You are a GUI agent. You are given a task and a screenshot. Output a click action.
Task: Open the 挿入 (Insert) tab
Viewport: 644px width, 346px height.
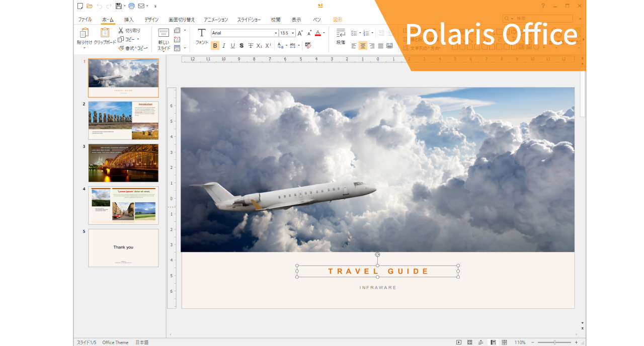129,20
